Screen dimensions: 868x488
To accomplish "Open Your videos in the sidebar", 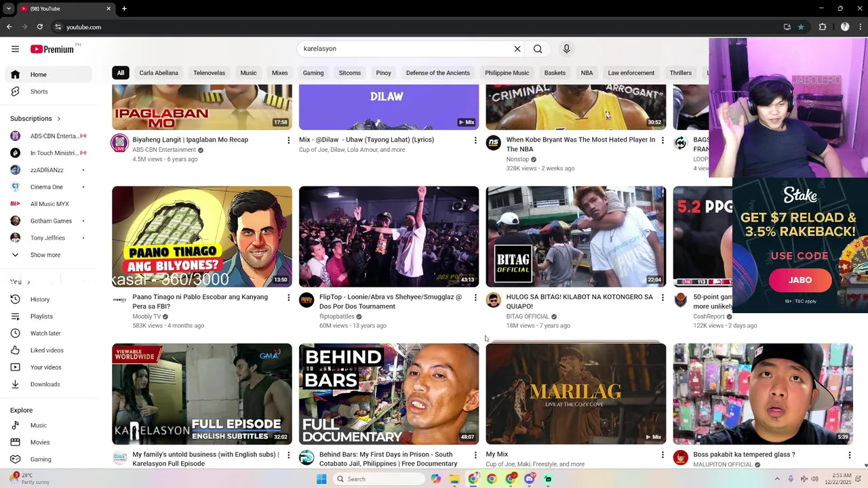I will (x=48, y=367).
